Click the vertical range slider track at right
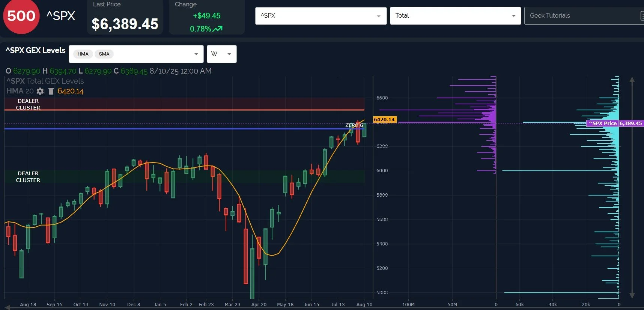Viewport: 644px width, 310px height. point(632,188)
